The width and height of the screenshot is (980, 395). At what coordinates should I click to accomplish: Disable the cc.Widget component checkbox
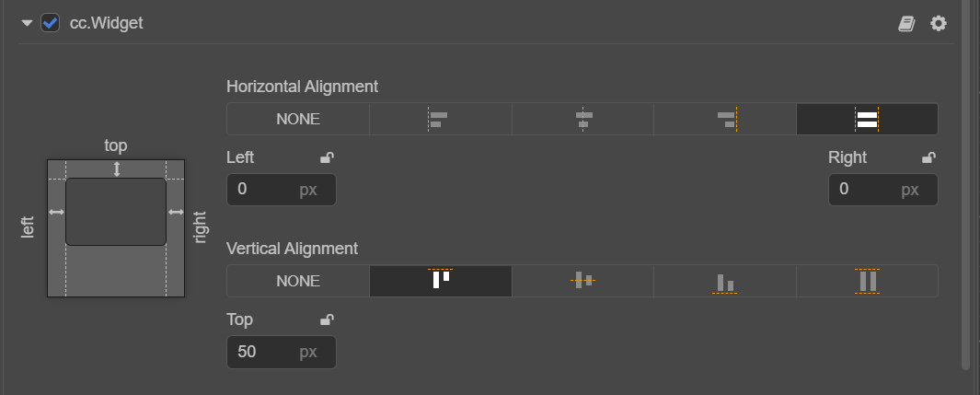pos(51,23)
